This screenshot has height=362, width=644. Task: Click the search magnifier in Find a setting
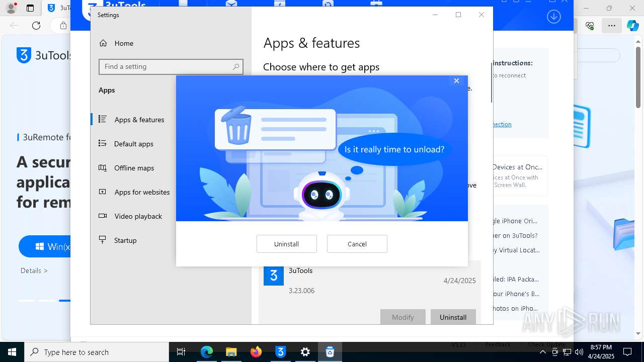click(x=236, y=66)
